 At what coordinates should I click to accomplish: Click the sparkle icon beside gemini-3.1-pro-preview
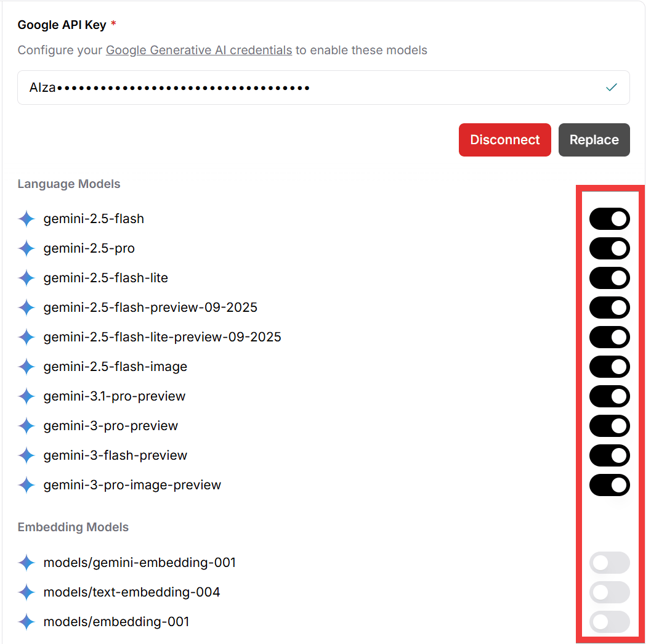[x=26, y=396]
